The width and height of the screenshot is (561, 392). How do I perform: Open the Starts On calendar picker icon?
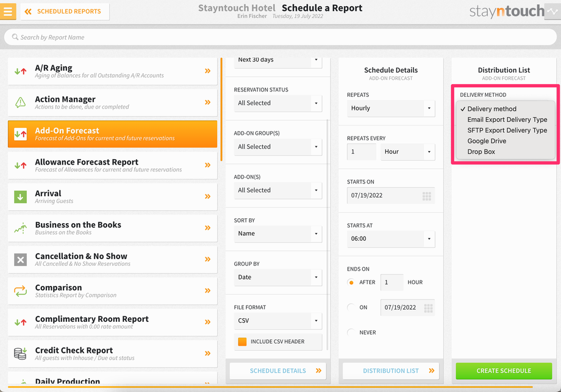click(426, 196)
